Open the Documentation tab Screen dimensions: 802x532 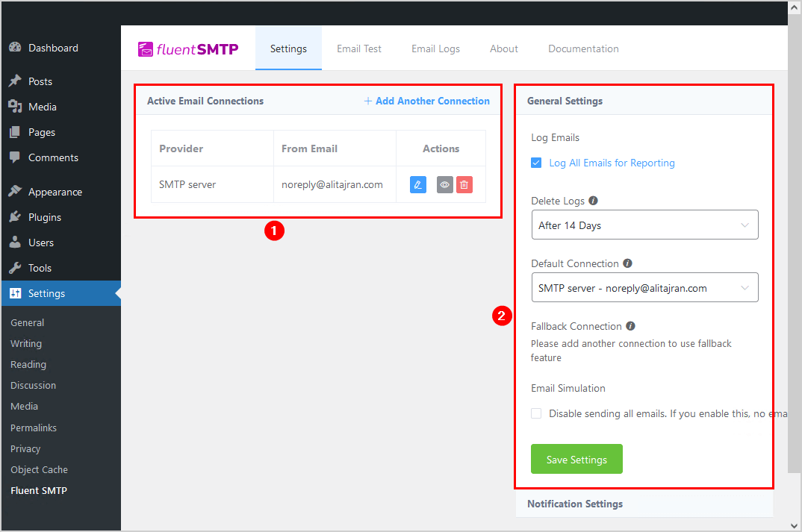coord(584,48)
